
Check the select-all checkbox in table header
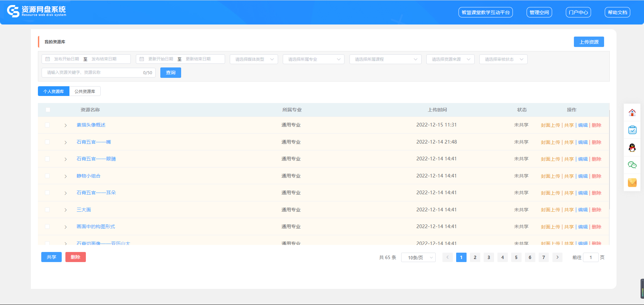[x=48, y=110]
